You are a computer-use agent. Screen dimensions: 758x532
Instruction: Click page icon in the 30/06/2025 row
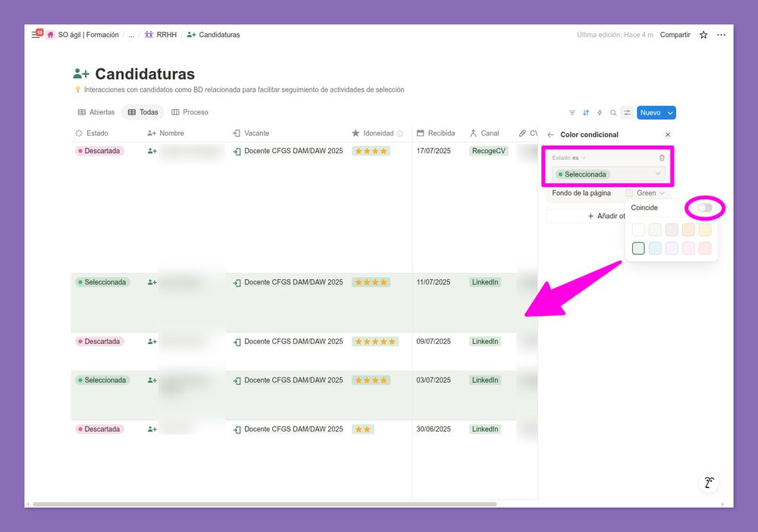coord(152,429)
